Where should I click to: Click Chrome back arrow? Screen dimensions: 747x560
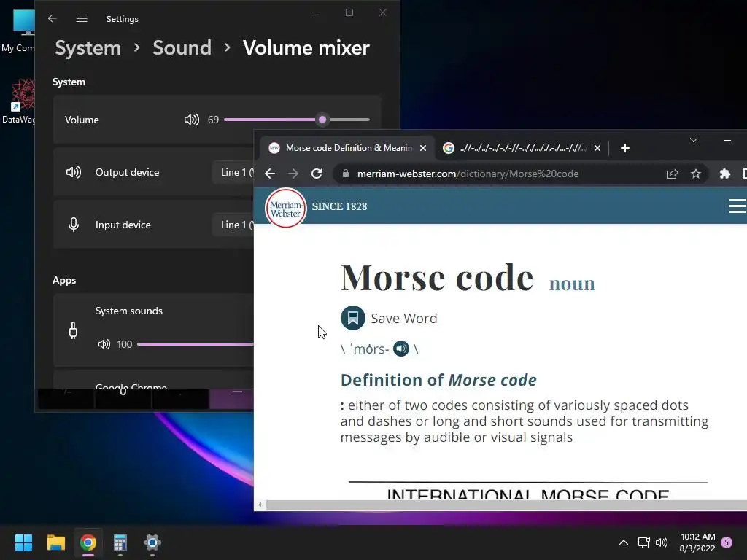pyautogui.click(x=270, y=174)
